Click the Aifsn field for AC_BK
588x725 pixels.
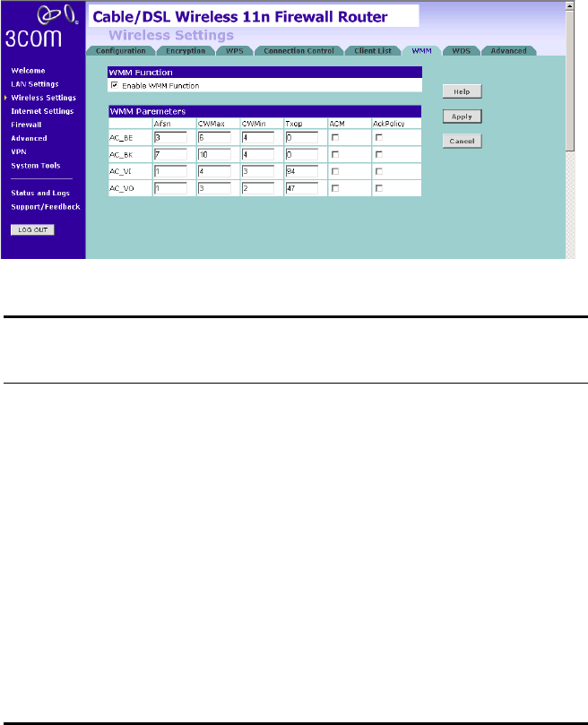click(x=170, y=154)
